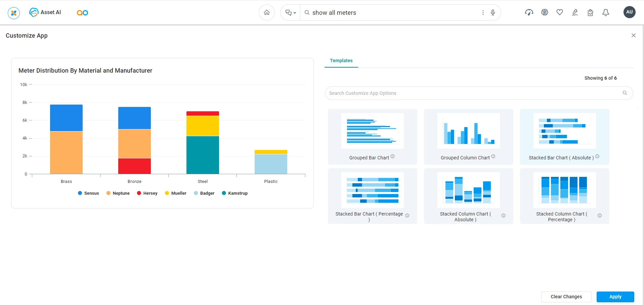
Task: Hide the Hersey legend series
Action: click(x=147, y=193)
